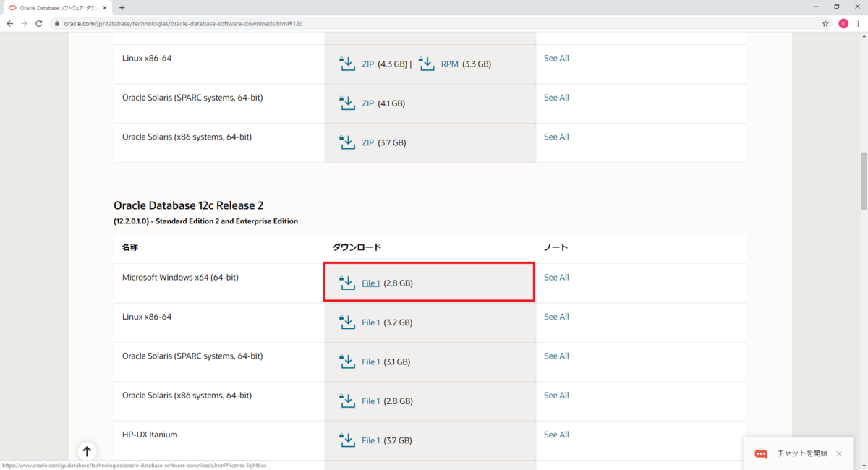
Task: Click the chat bubble icon
Action: point(761,454)
